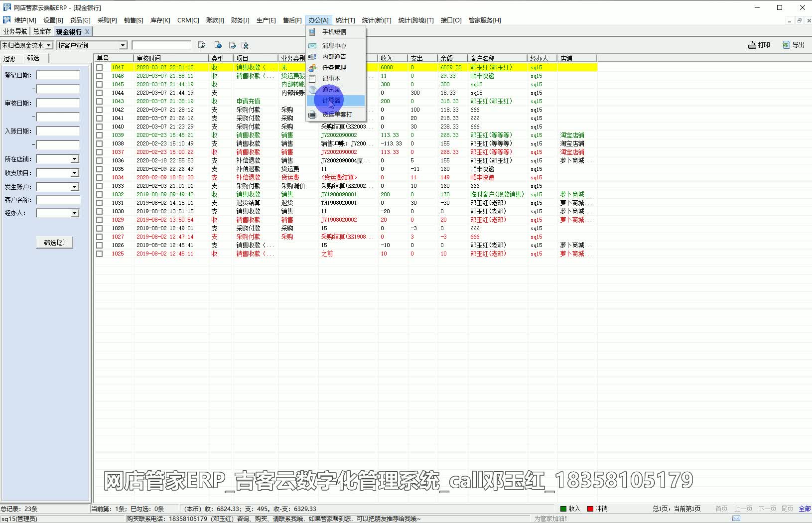Sort by the 审核时间 column header
This screenshot has width=812, height=523.
coord(171,58)
